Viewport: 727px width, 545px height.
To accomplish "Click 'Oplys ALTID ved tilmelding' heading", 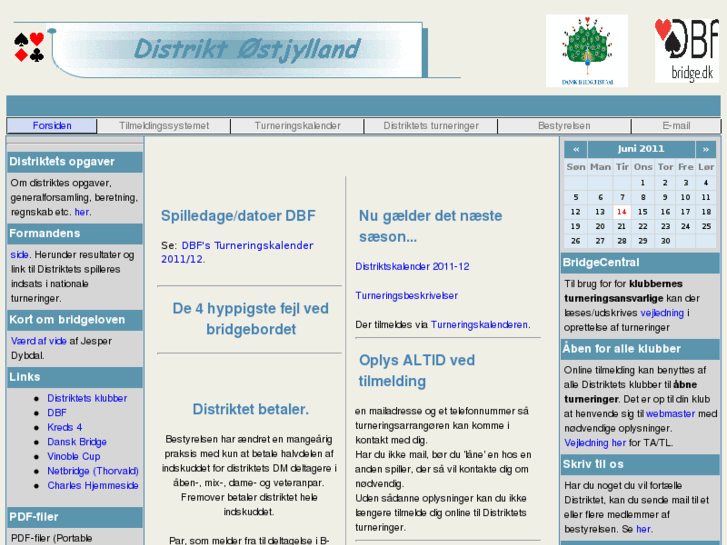I will point(416,371).
